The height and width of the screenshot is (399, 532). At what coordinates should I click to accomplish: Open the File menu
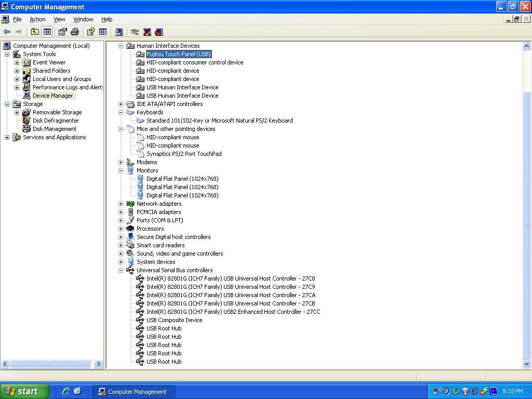[x=17, y=19]
